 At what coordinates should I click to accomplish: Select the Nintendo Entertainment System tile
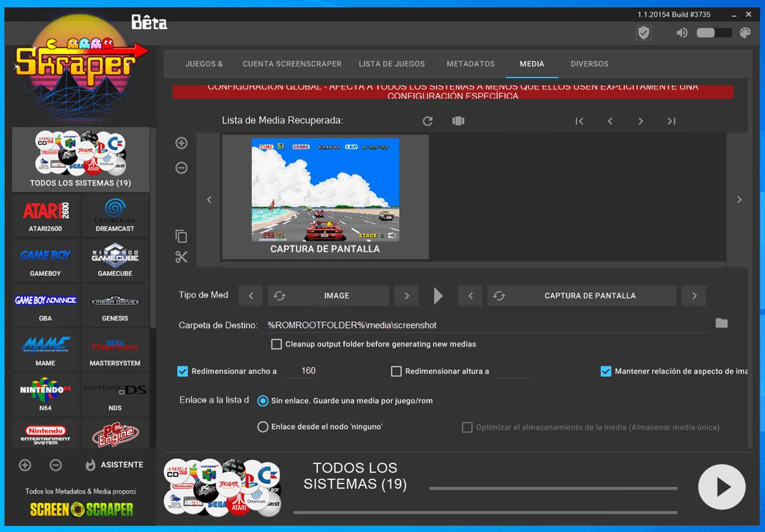(45, 434)
